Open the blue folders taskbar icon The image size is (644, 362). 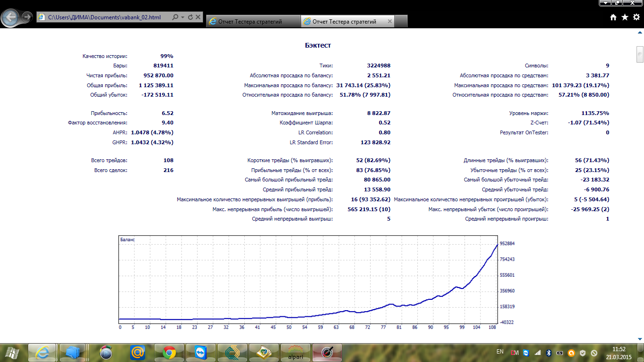click(x=73, y=352)
